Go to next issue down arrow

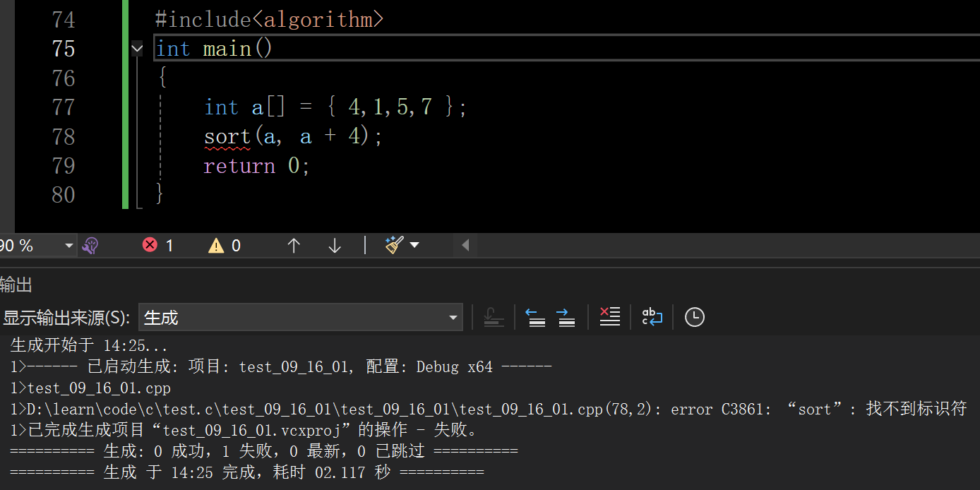coord(335,246)
